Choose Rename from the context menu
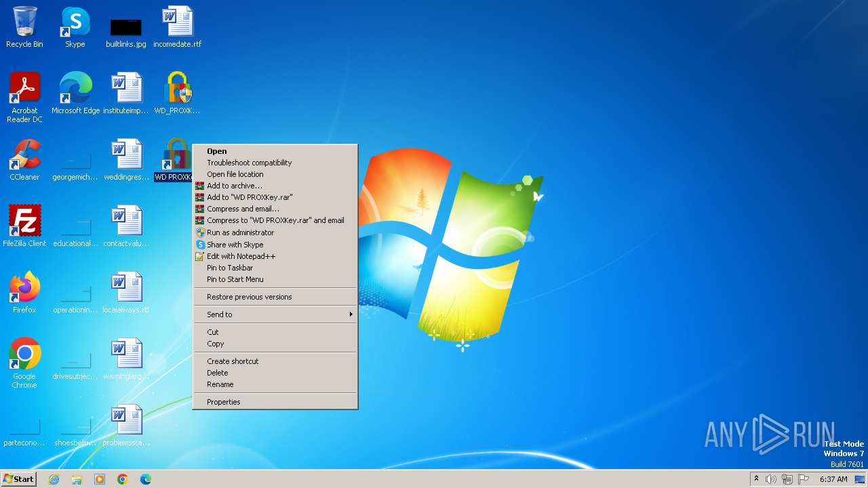The image size is (868, 488). pyautogui.click(x=275, y=384)
